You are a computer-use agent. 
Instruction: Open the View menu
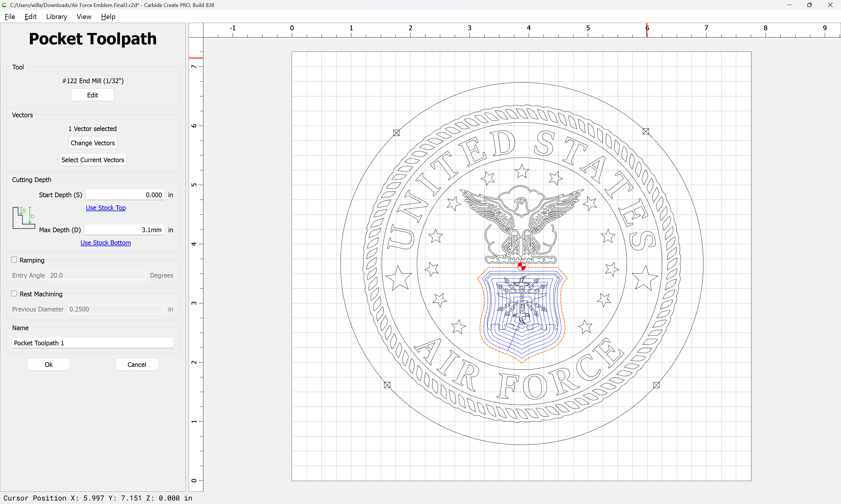84,17
